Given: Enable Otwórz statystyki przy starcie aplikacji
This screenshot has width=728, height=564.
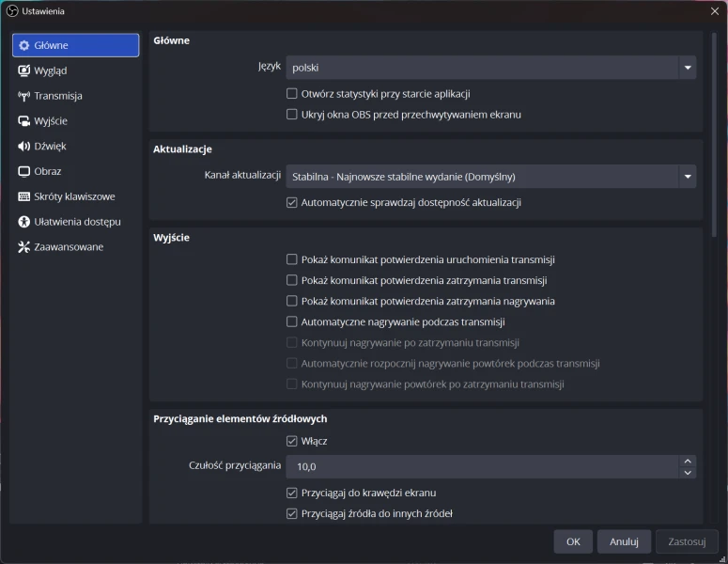Looking at the screenshot, I should pos(292,94).
